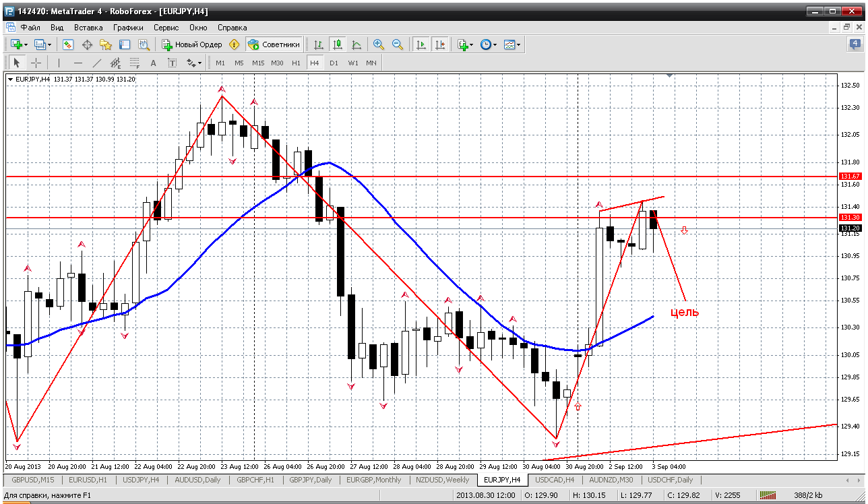Switch timeframe to D1
The image size is (868, 504).
coord(334,63)
